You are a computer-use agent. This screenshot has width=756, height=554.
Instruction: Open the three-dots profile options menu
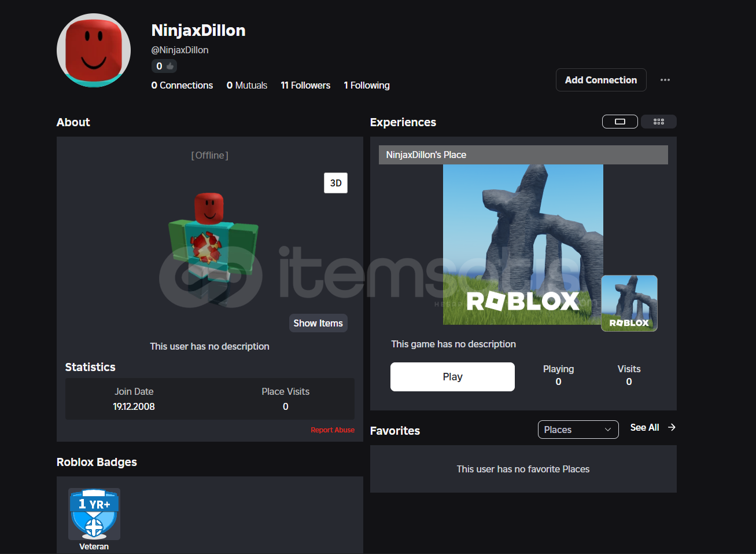(x=665, y=80)
